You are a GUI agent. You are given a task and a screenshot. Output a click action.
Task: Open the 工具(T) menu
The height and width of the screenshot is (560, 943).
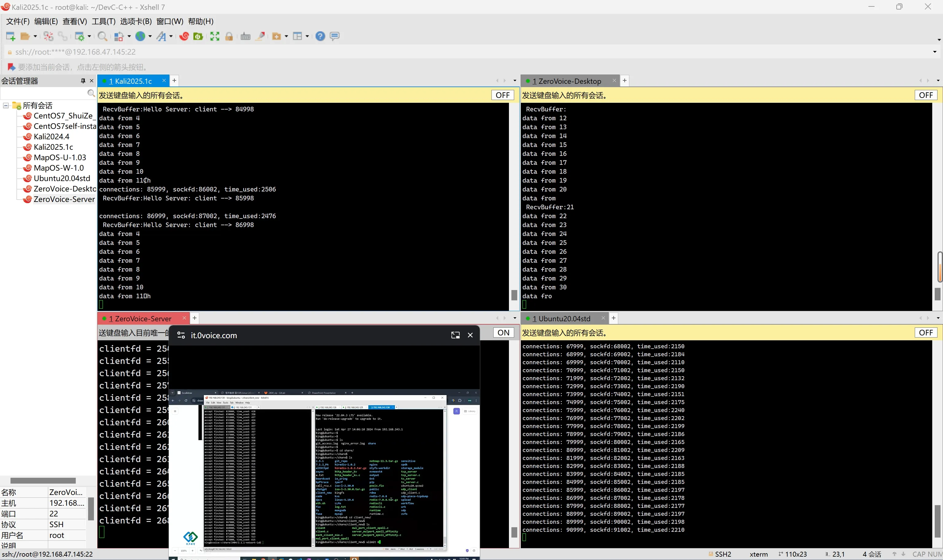(103, 21)
